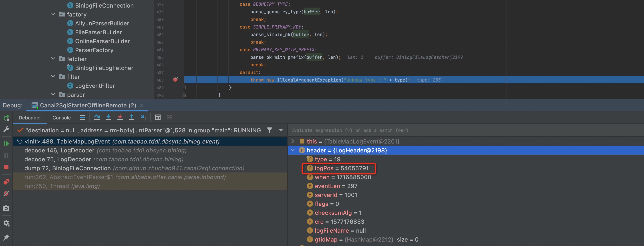
Task: Select the Console tab
Action: point(61,118)
